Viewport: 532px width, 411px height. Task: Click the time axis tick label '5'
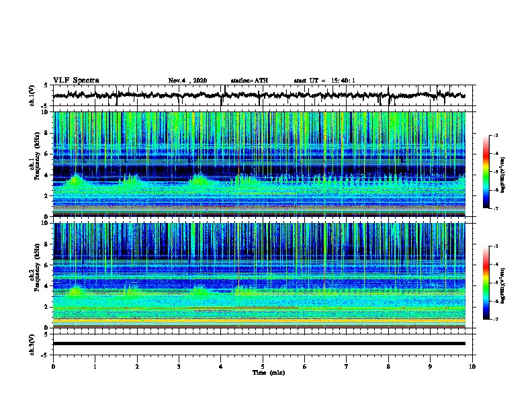click(263, 367)
